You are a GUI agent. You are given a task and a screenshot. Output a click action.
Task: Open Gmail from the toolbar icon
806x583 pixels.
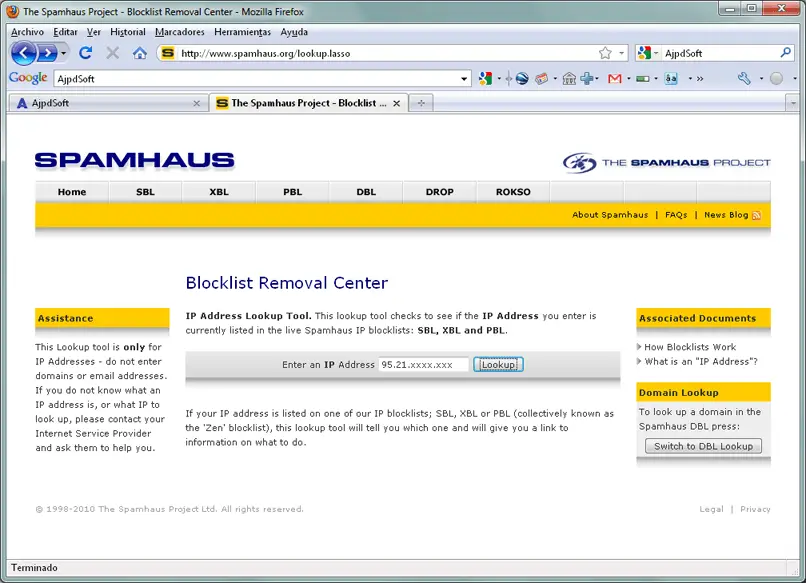pos(614,79)
